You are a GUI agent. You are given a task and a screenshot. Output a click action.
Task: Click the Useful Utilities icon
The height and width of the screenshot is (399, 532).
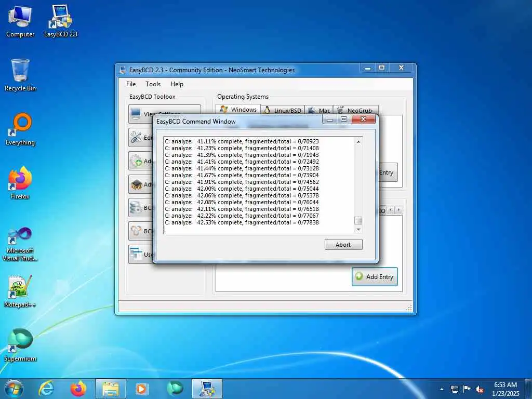tap(136, 254)
